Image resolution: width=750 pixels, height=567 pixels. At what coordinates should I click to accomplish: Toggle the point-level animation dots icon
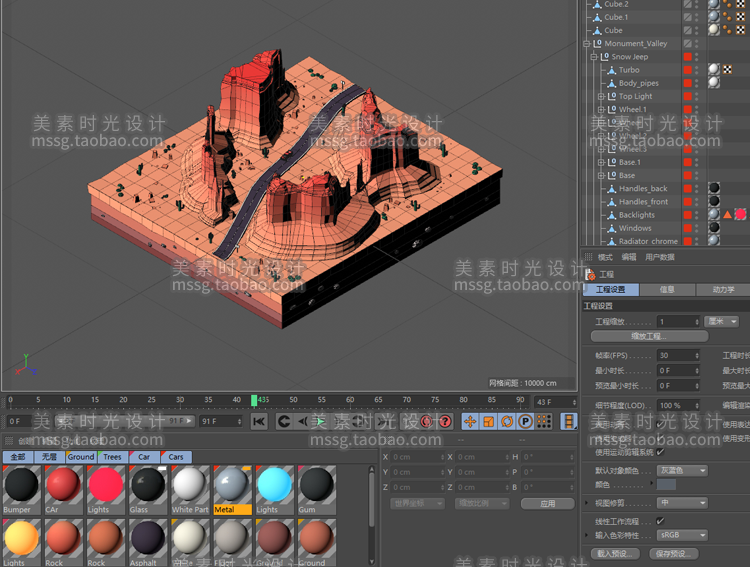544,422
